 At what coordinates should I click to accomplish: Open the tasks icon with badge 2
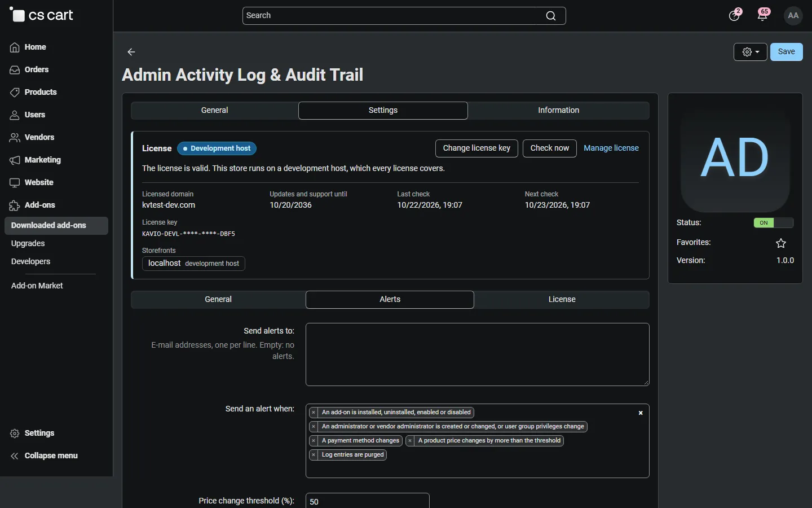point(735,15)
